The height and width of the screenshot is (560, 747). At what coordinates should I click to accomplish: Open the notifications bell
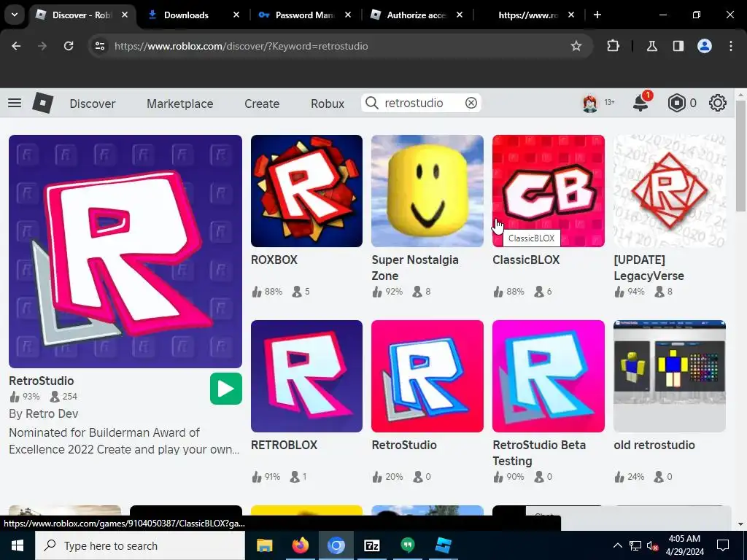640,103
